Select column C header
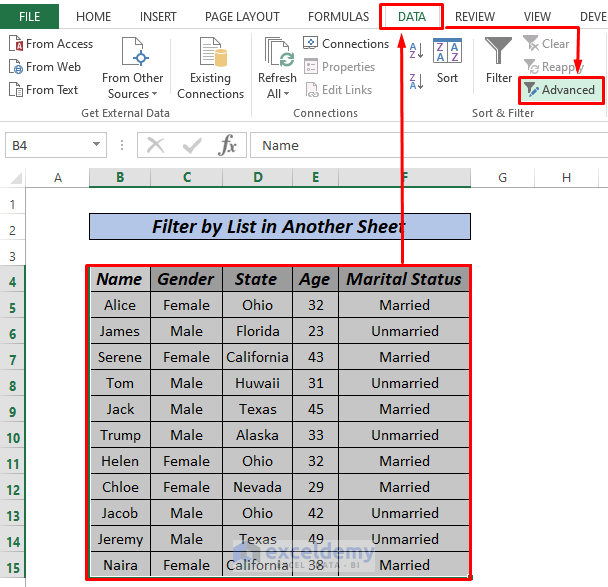 tap(187, 178)
